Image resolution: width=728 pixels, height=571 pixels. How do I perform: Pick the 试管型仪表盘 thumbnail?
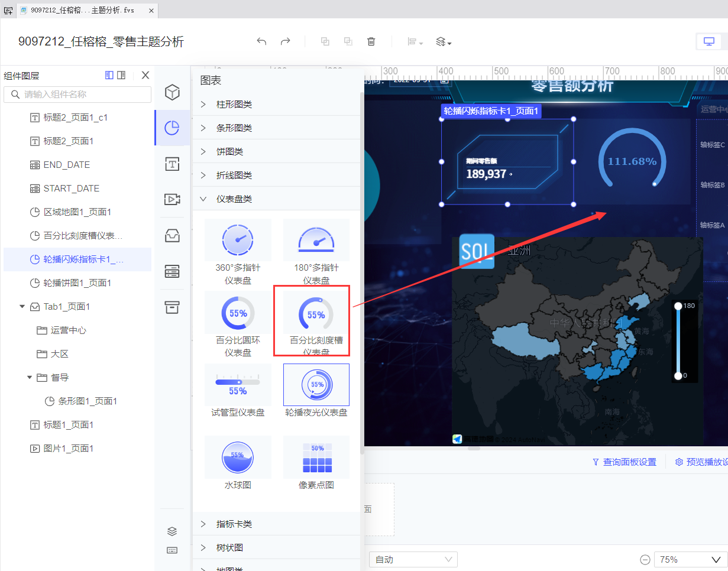(x=238, y=385)
